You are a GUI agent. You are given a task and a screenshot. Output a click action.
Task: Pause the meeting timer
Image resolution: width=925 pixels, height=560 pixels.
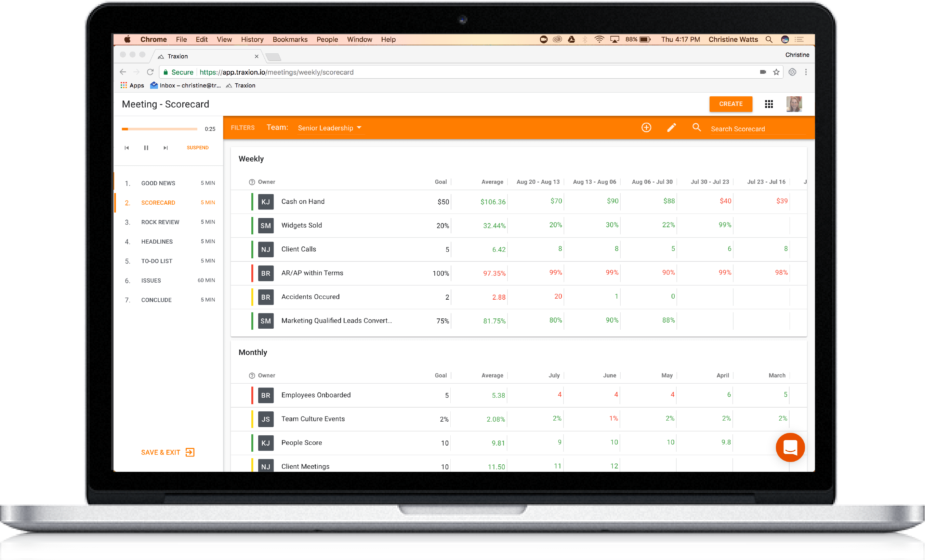[146, 148]
